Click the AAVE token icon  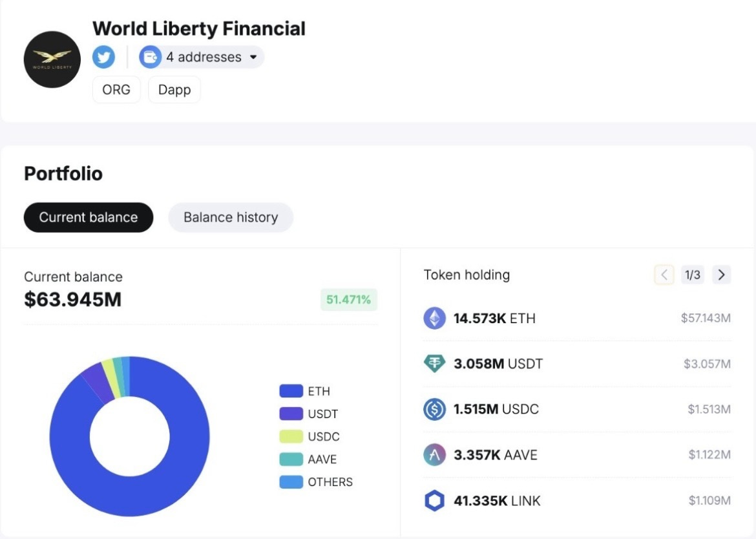434,454
